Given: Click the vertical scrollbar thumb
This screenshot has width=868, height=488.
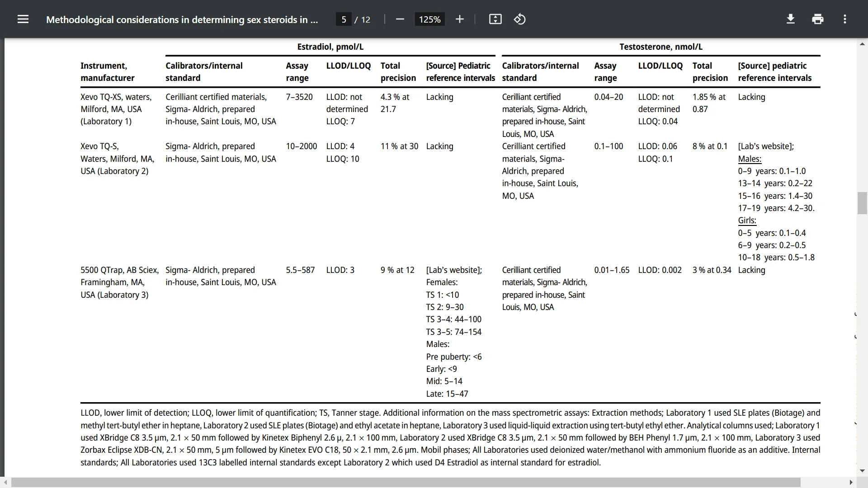Looking at the screenshot, I should click(x=862, y=203).
